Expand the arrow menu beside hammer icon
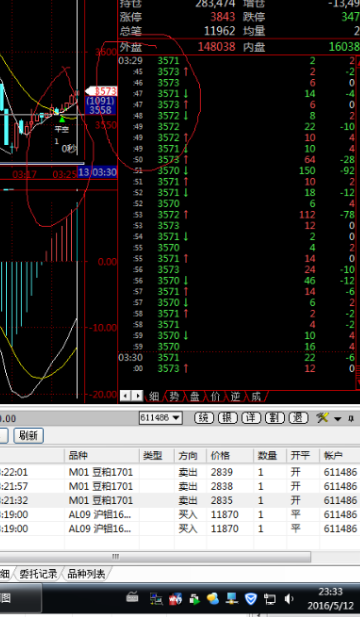360x617 pixels. [x=338, y=419]
